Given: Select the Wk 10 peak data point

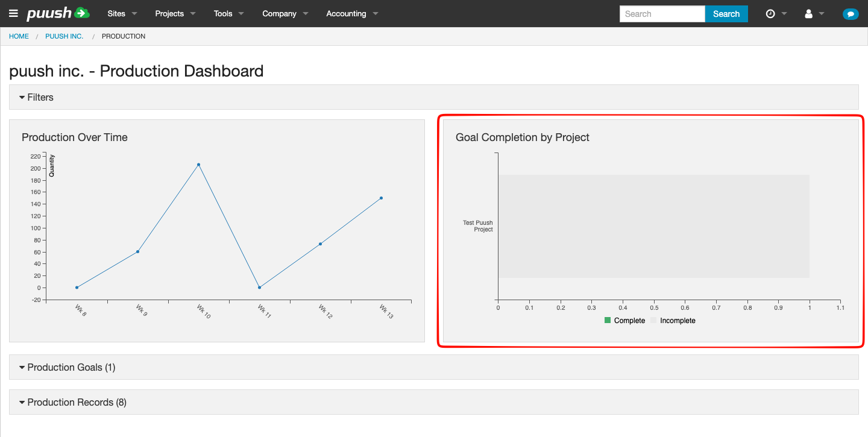Looking at the screenshot, I should [198, 163].
